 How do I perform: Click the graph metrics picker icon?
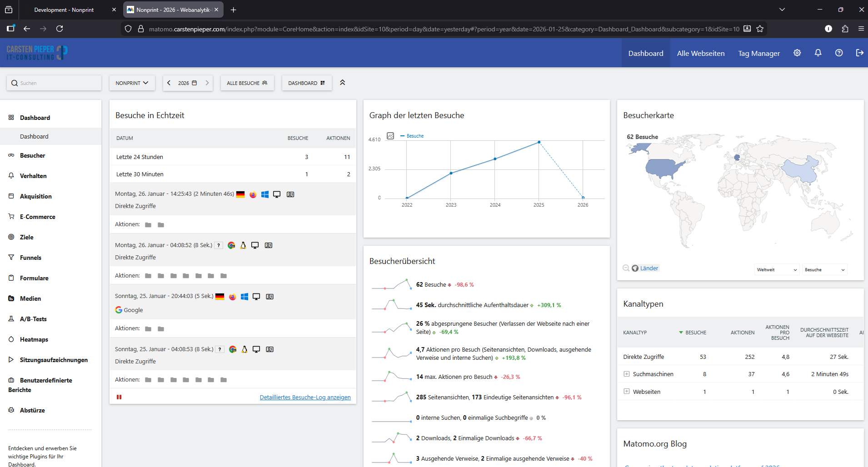coord(390,136)
